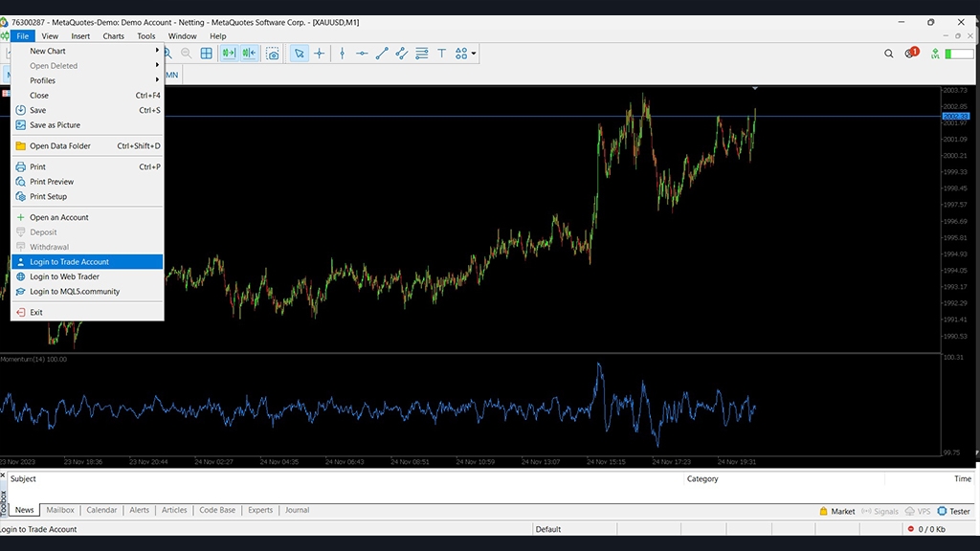Open the Window menu
Screen dimensions: 980x551
(x=183, y=36)
